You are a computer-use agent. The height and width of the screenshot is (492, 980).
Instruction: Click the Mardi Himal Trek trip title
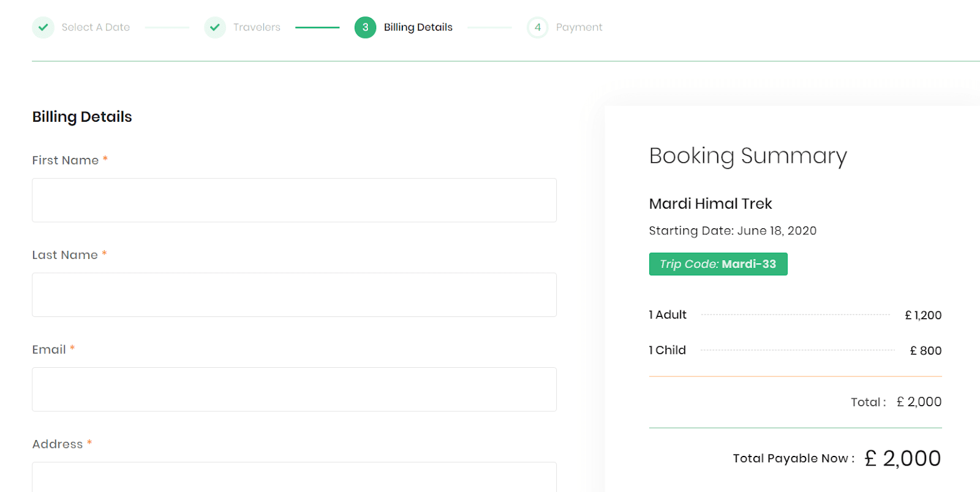710,204
